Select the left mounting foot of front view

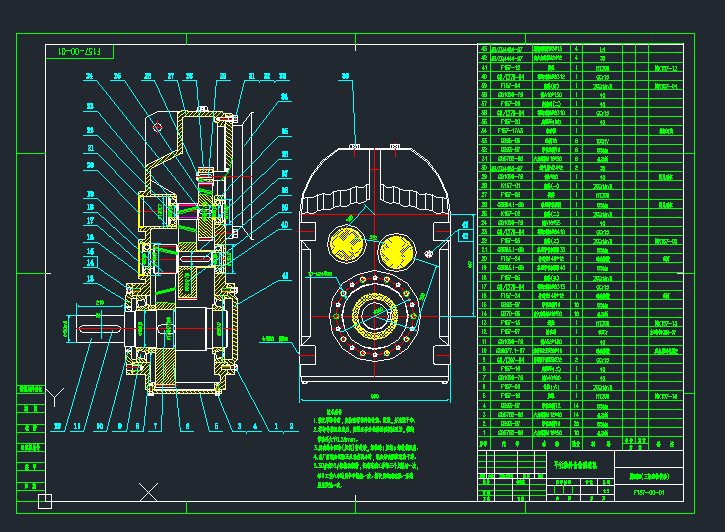tap(311, 372)
